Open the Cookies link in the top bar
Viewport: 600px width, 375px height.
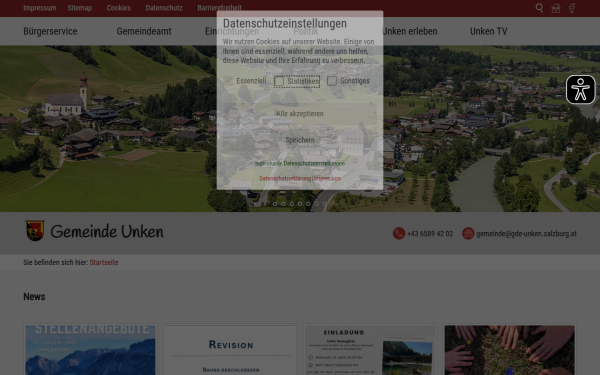pos(119,8)
